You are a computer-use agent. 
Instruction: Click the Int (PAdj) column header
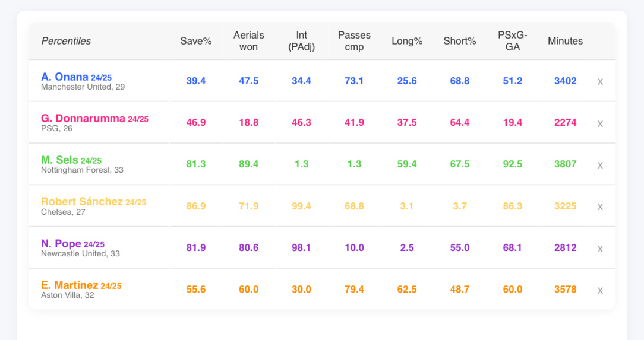pyautogui.click(x=301, y=41)
